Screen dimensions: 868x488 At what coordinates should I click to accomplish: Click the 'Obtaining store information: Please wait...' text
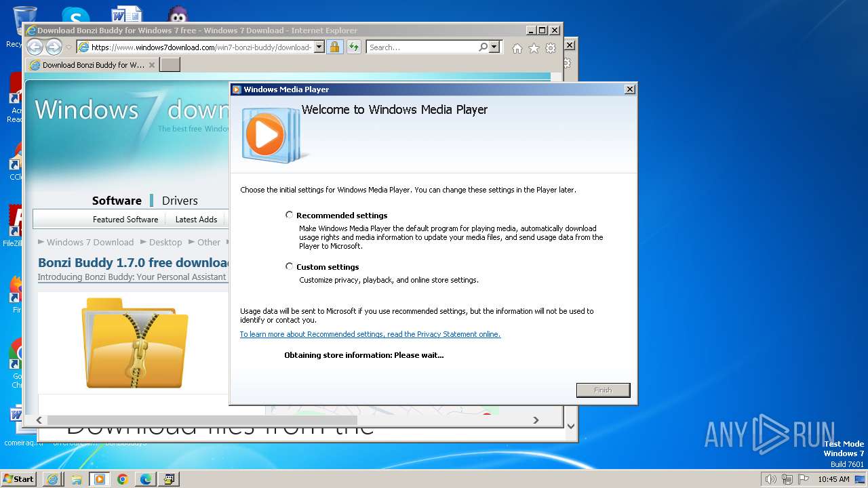pos(364,355)
